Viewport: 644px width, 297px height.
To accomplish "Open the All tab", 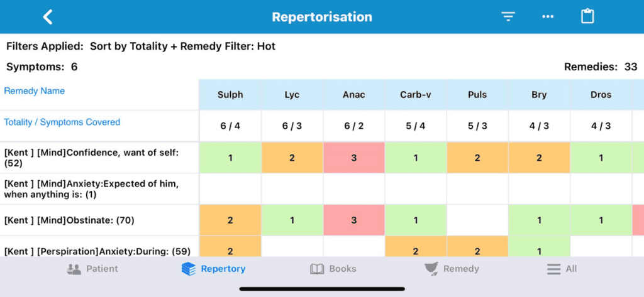I will tap(562, 269).
